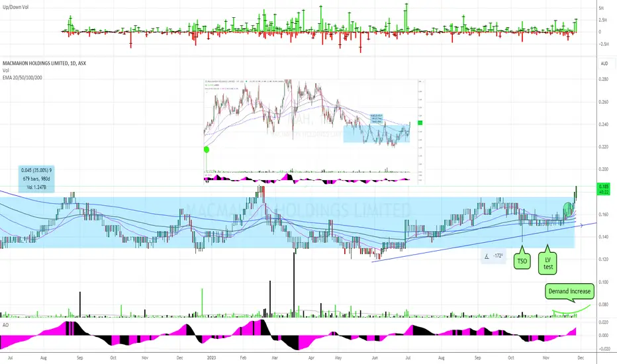Select the -172° trend angle label

point(493,255)
